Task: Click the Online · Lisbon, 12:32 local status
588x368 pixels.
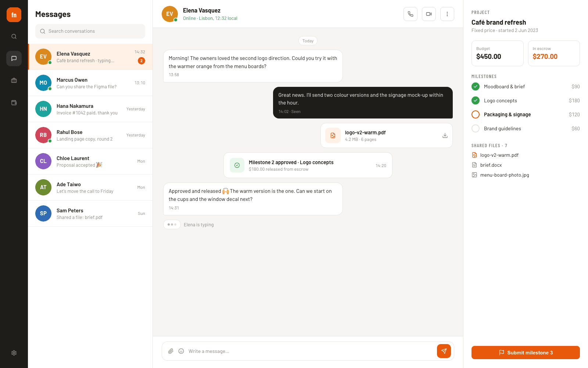Action: [x=210, y=18]
